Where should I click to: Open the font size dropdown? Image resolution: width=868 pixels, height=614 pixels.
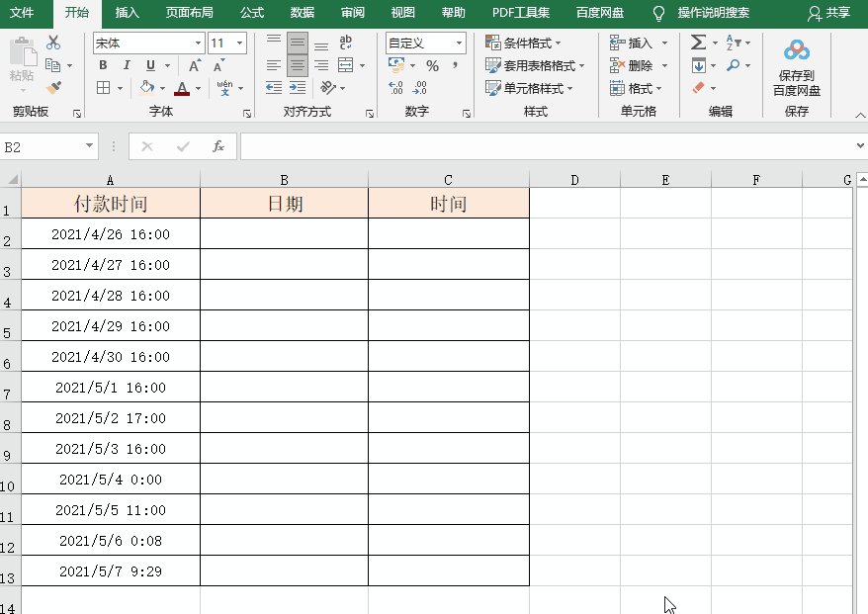[x=239, y=43]
